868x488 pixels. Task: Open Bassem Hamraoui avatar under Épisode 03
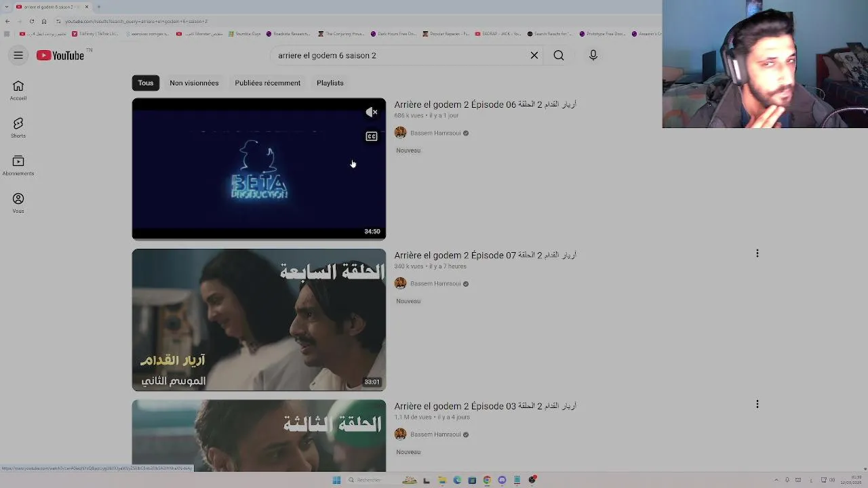(400, 434)
